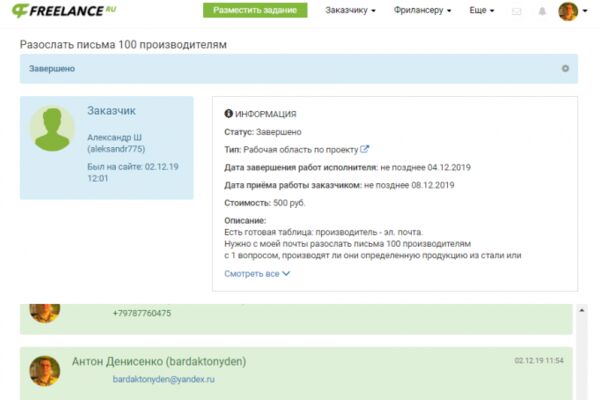
Task: Open the external project link icon
Action: tap(364, 149)
